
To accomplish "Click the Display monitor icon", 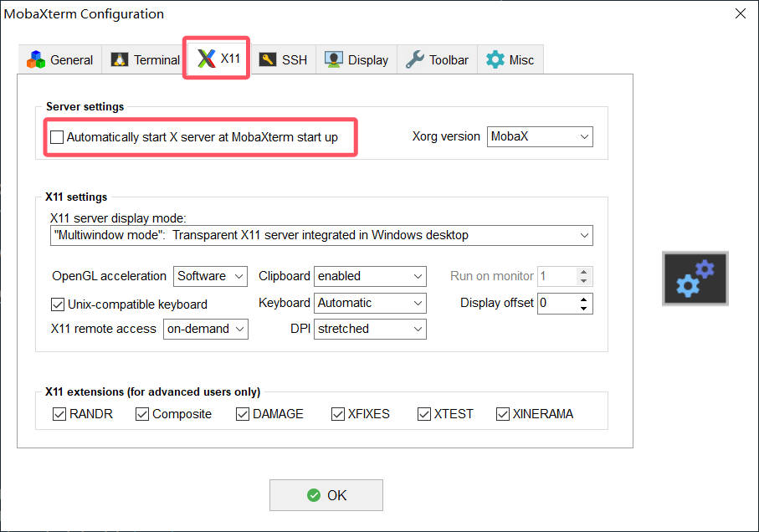I will (x=334, y=59).
